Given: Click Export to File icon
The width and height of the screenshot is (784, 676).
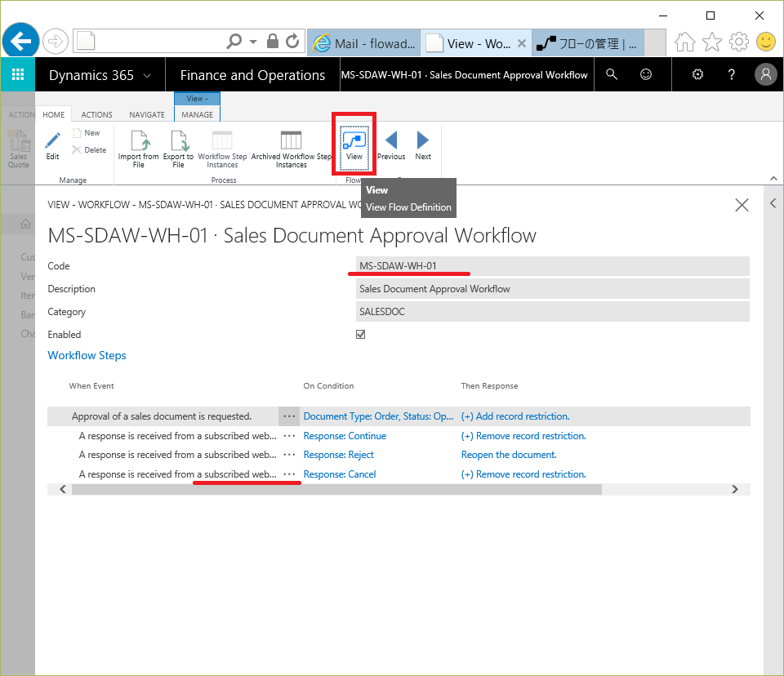Looking at the screenshot, I should pos(179,149).
